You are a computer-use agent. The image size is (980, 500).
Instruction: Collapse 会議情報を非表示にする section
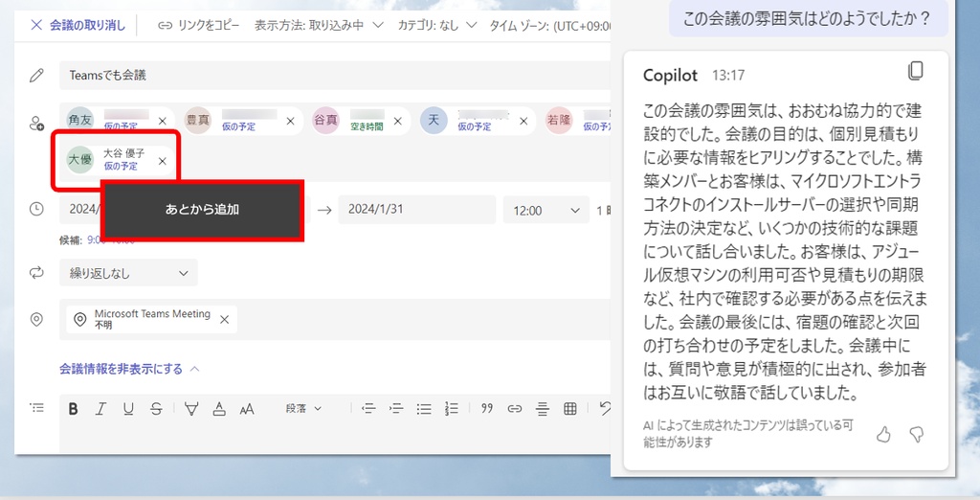pos(129,369)
